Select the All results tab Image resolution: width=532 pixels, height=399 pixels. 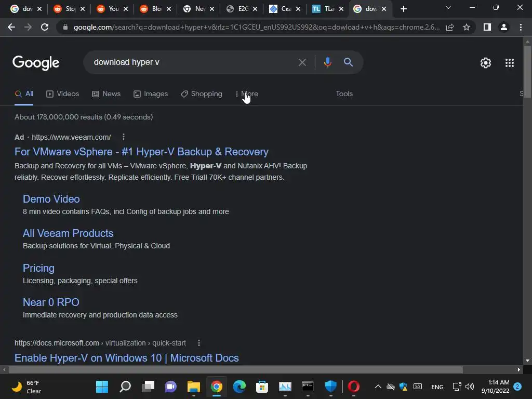click(x=24, y=94)
